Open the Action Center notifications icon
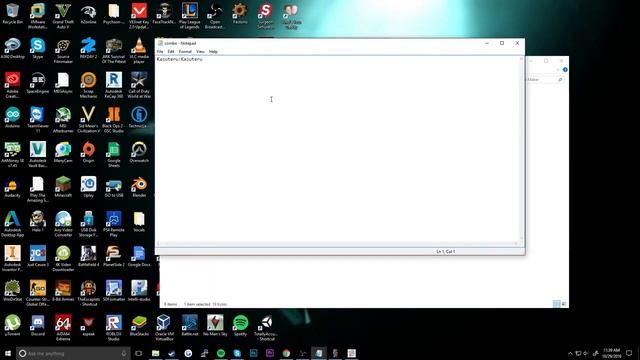This screenshot has height=360, width=640. (629, 353)
